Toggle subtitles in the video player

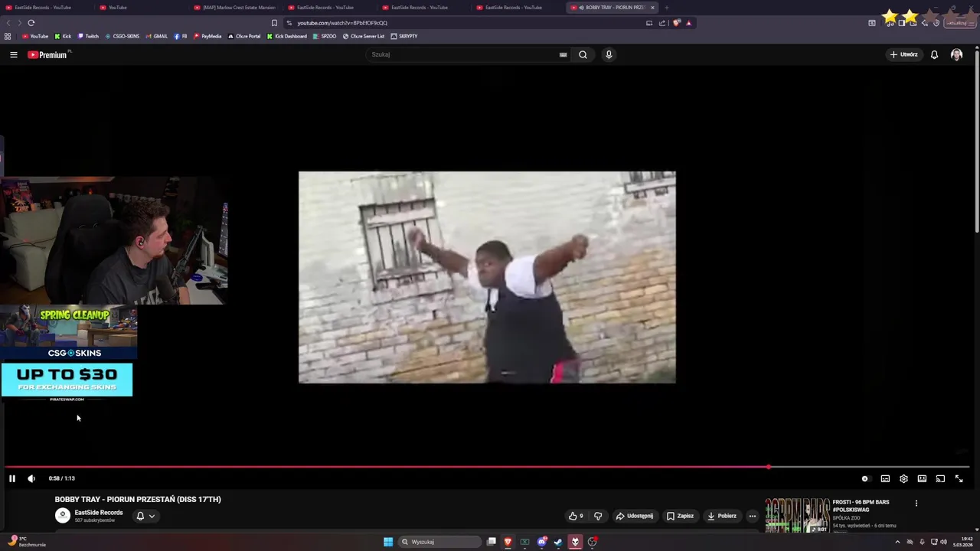click(x=885, y=478)
